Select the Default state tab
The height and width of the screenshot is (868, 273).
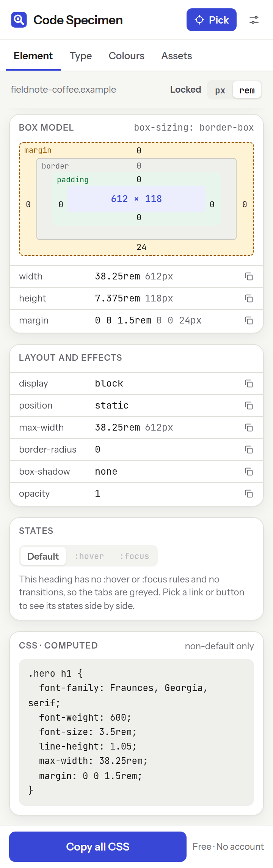(x=43, y=556)
